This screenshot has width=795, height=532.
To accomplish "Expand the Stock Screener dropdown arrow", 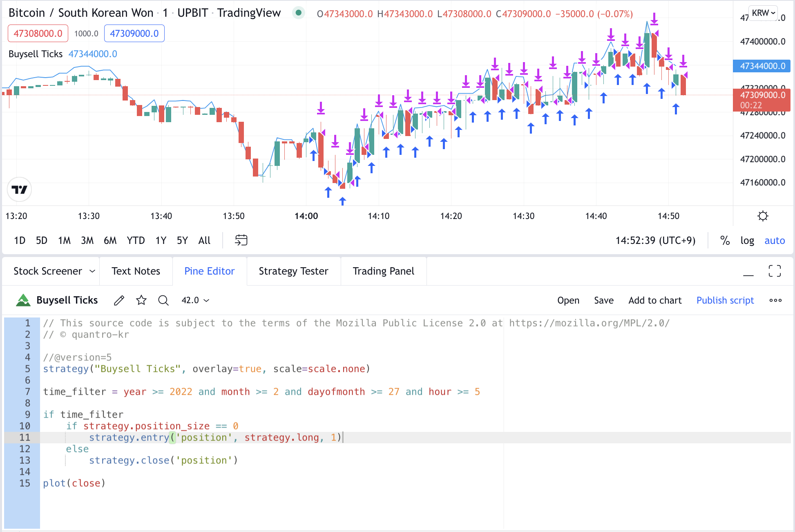I will tap(92, 271).
